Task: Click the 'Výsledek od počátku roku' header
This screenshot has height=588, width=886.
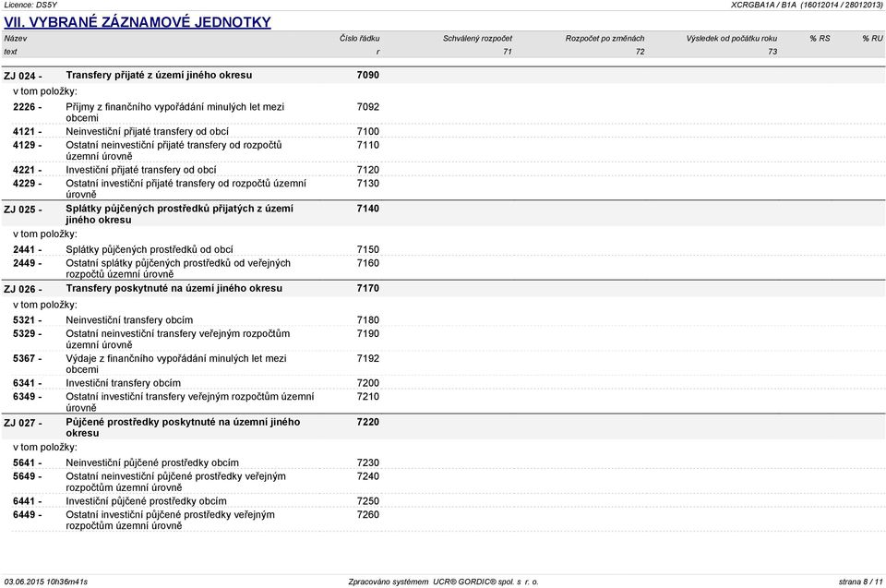Action: click(732, 39)
